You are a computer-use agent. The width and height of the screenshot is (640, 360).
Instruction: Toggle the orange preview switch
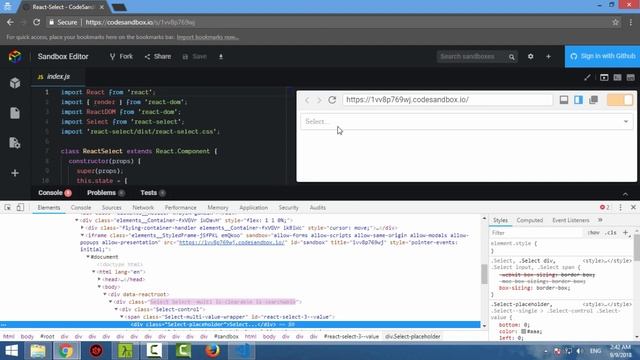point(620,100)
